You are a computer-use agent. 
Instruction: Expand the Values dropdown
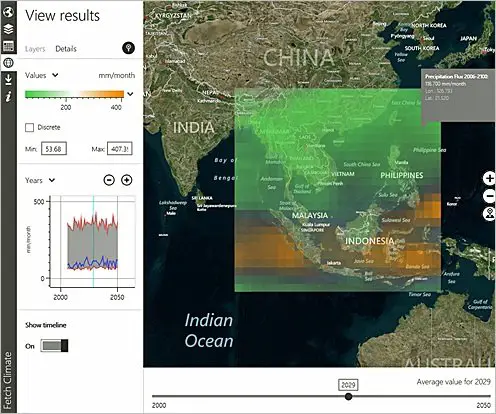(x=42, y=75)
